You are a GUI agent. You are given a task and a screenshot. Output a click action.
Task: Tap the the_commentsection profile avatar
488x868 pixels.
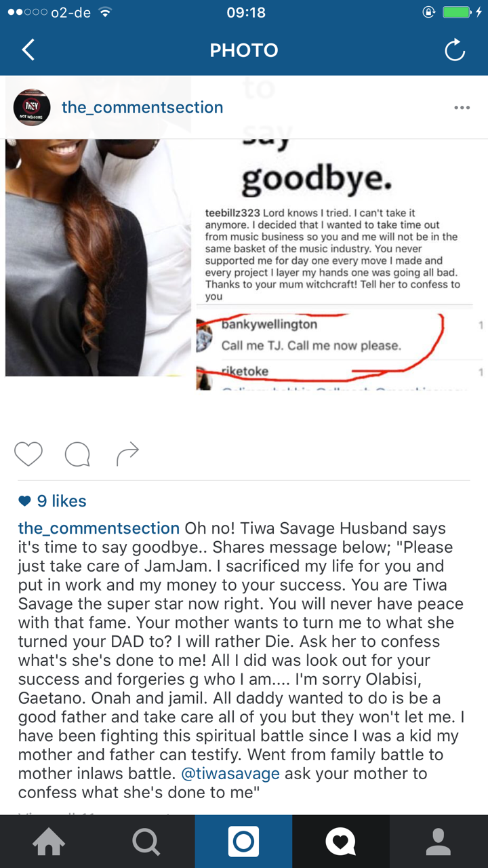32,107
